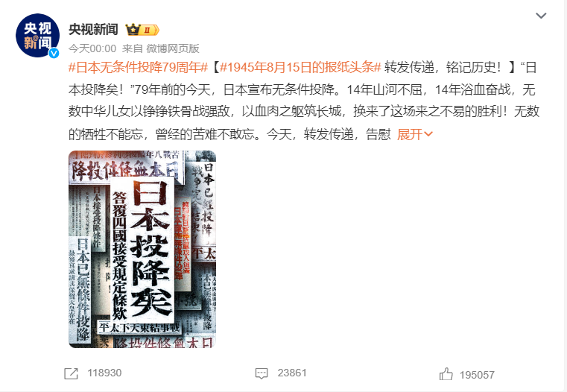
Task: Open the newspaper headline image thumbnail
Action: tap(142, 249)
